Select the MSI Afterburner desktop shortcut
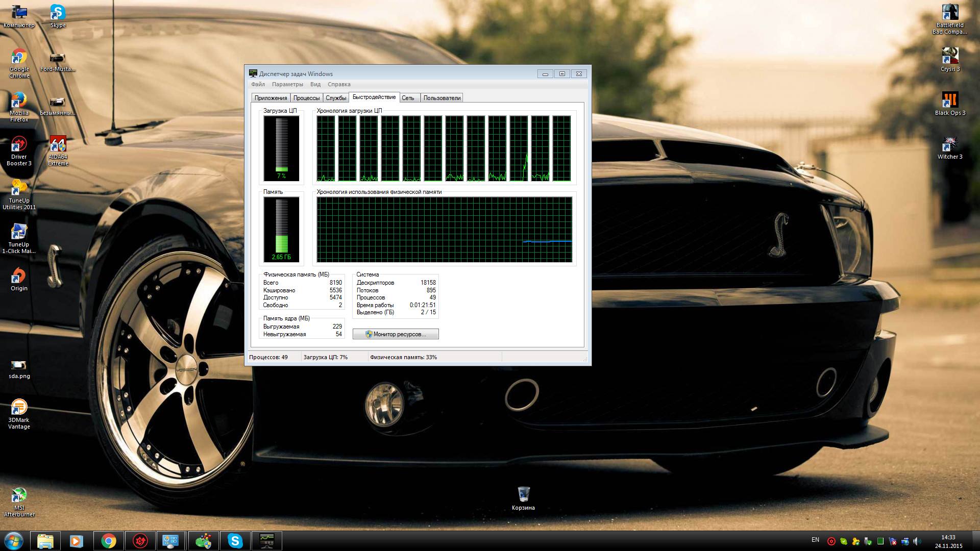 pyautogui.click(x=19, y=496)
